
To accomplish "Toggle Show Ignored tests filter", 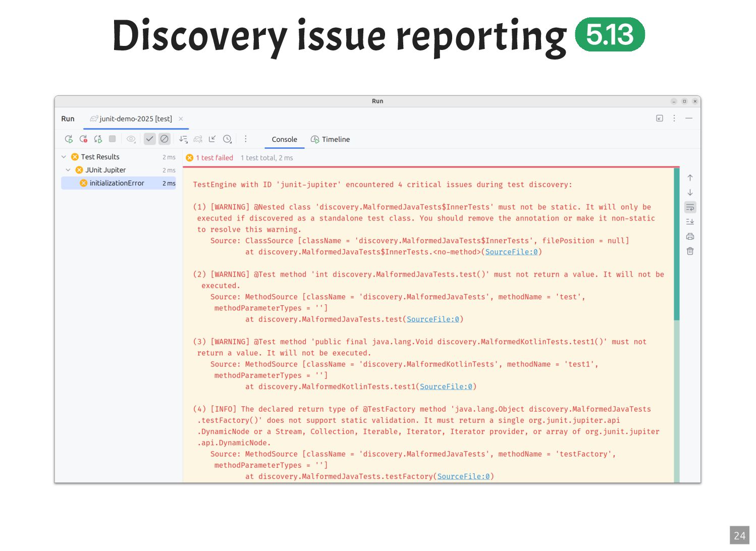I will click(165, 139).
